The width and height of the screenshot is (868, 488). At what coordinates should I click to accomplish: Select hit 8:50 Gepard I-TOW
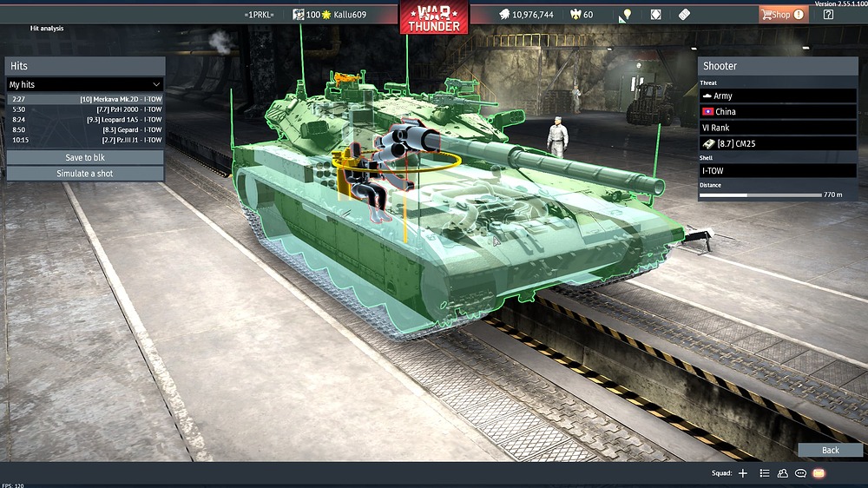tap(85, 129)
